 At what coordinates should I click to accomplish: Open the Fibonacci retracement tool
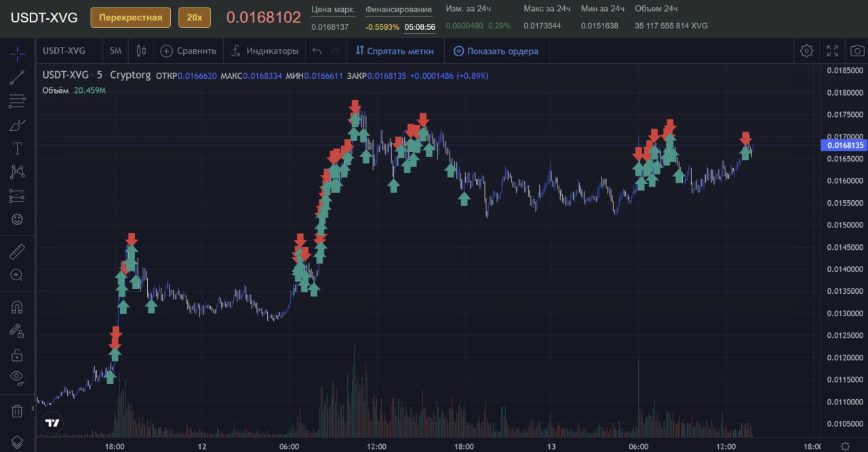click(x=18, y=102)
